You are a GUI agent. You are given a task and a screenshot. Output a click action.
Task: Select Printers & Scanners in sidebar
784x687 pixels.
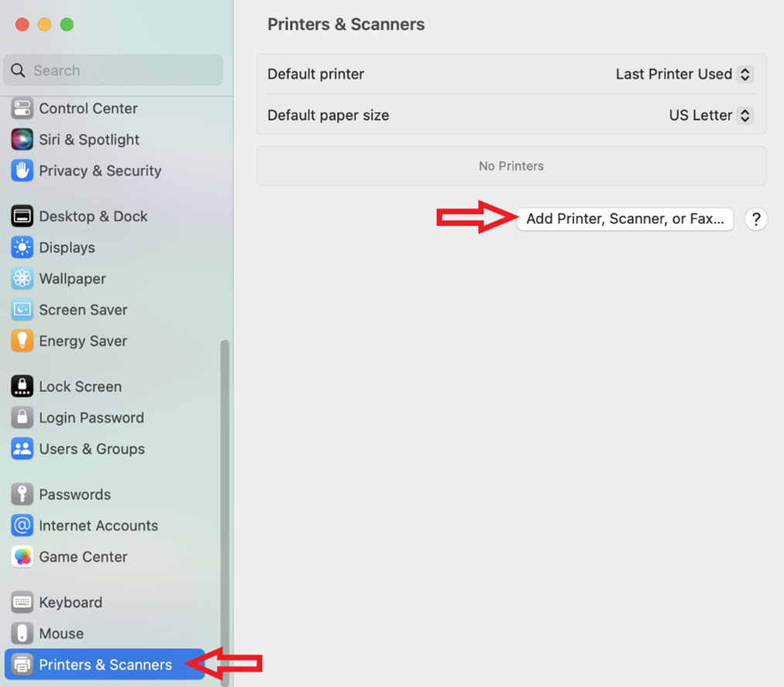pos(104,664)
